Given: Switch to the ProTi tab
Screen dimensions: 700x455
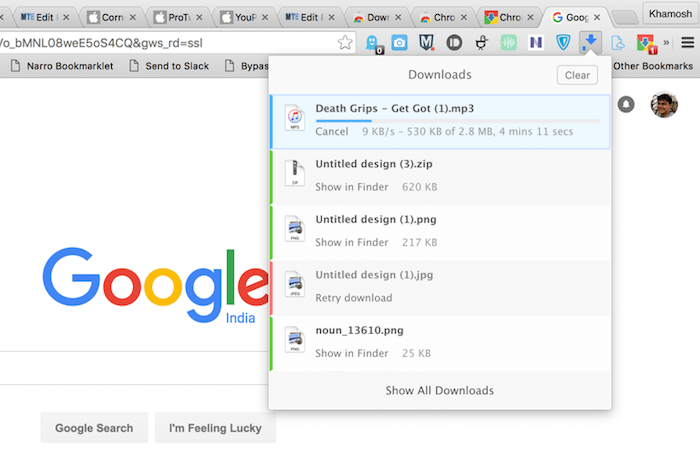Looking at the screenshot, I should 179,17.
